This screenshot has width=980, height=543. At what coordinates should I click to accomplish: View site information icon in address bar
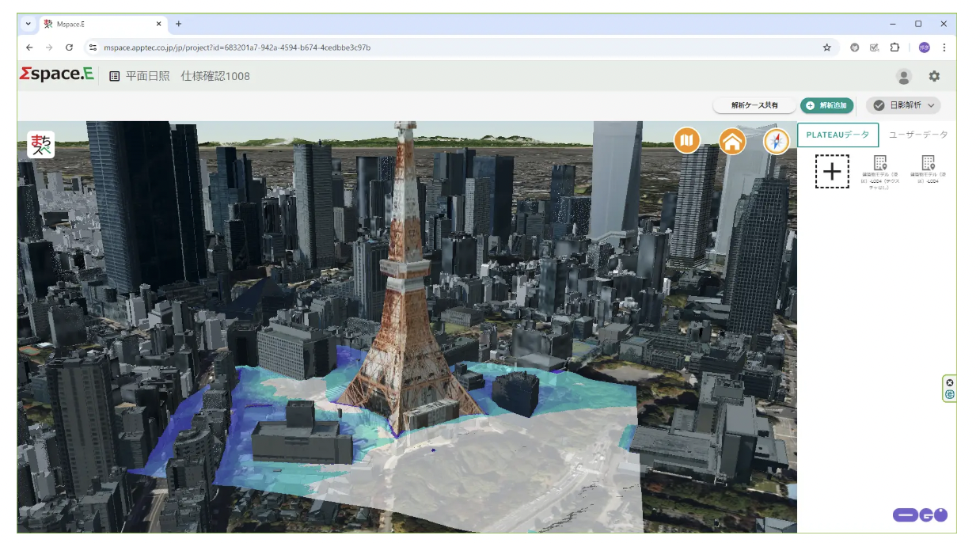(x=93, y=47)
